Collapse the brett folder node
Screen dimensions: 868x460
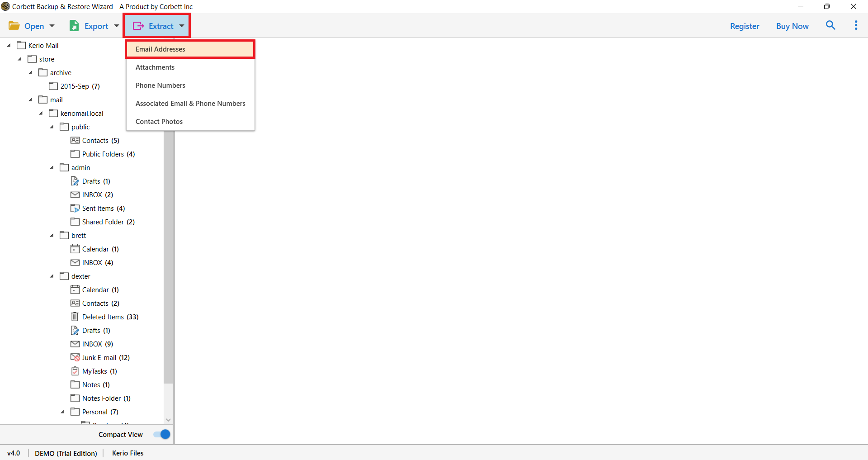pos(52,235)
